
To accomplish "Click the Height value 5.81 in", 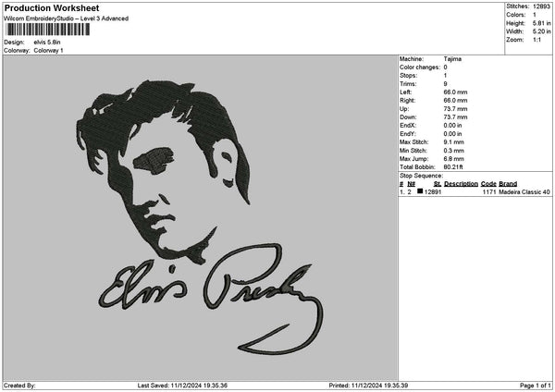I will [541, 23].
